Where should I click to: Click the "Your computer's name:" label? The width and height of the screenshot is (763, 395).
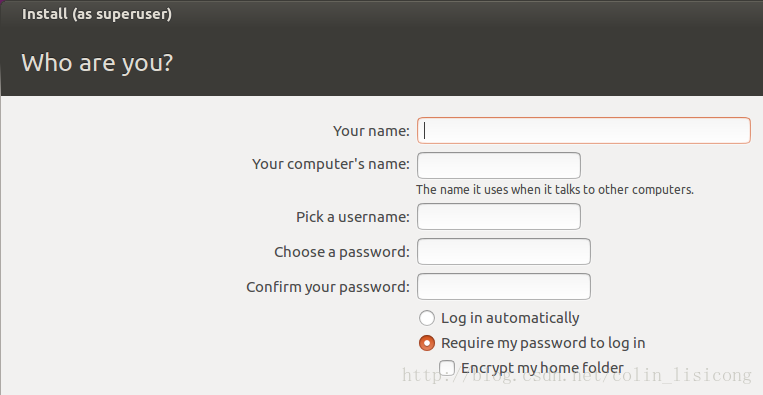(x=331, y=164)
